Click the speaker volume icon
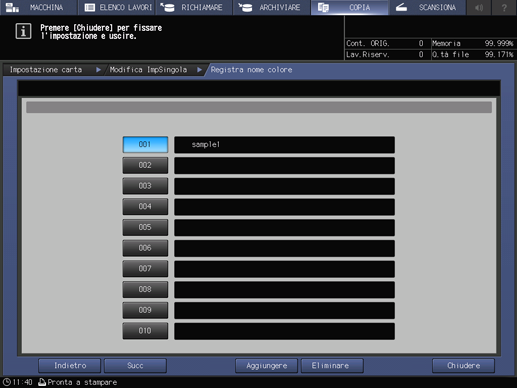Image resolution: width=517 pixels, height=388 pixels. point(479,7)
